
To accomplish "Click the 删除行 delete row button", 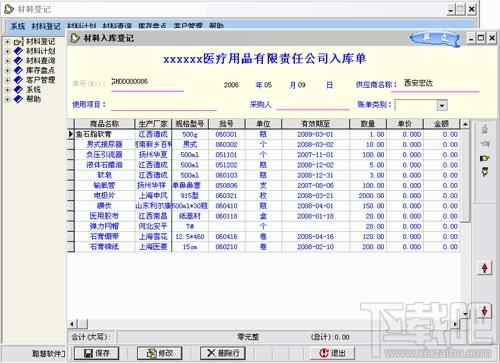I will [x=223, y=353].
